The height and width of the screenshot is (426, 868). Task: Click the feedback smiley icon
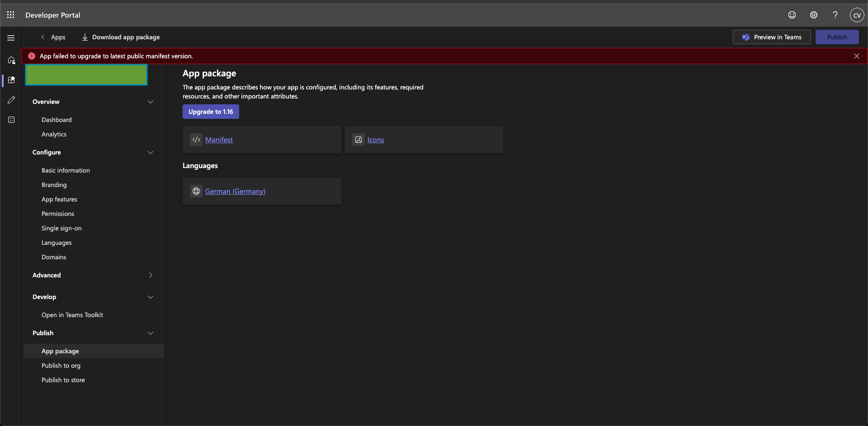click(x=792, y=15)
